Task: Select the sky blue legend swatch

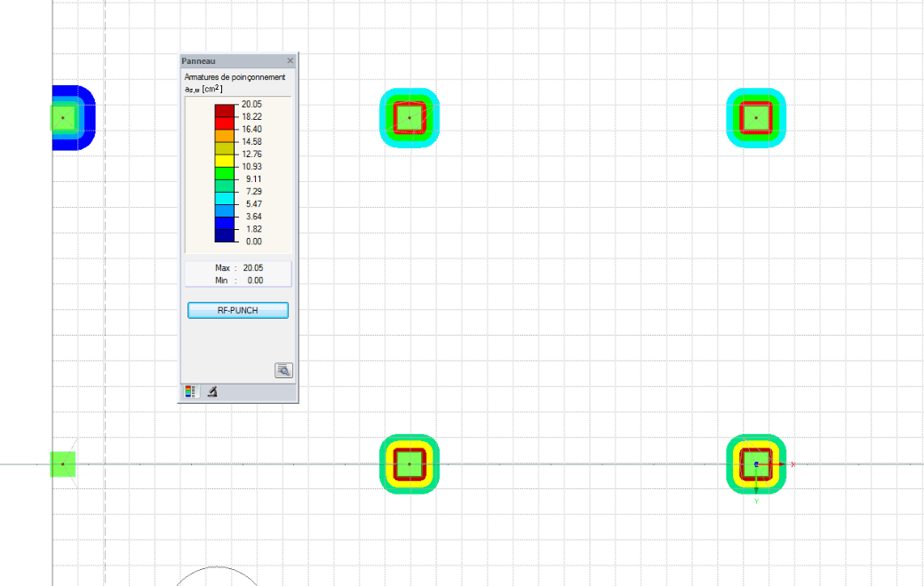Action: 225,210
